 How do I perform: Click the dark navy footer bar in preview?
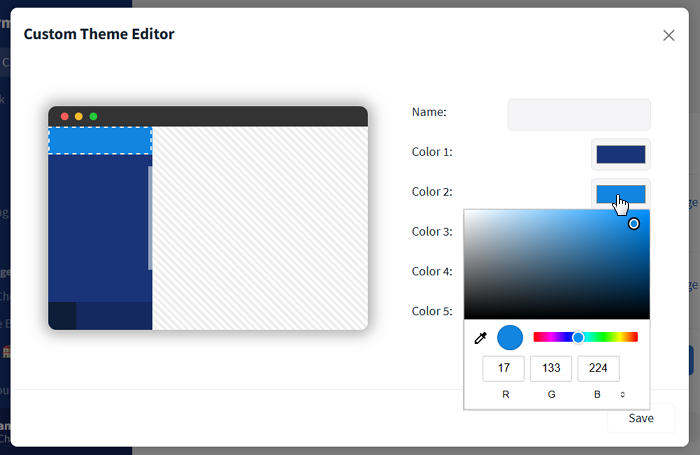114,316
